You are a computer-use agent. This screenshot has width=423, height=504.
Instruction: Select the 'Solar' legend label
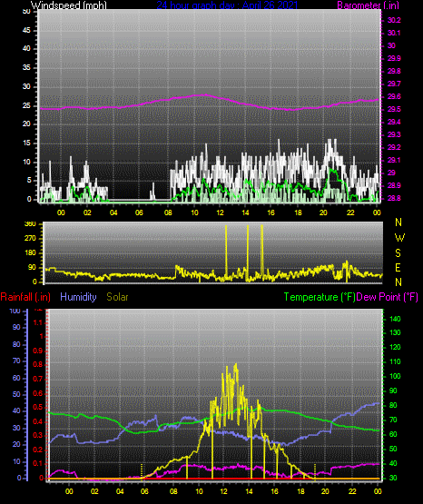pos(117,297)
